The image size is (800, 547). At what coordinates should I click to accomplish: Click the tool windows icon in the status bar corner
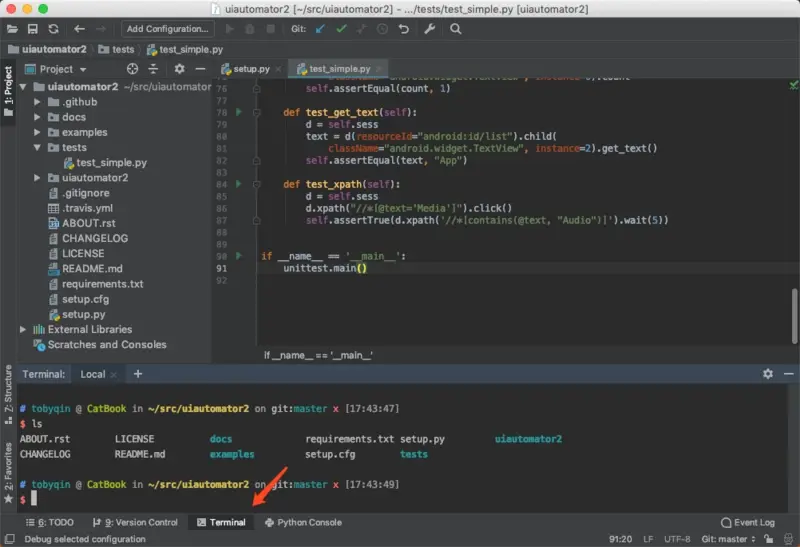click(9, 539)
